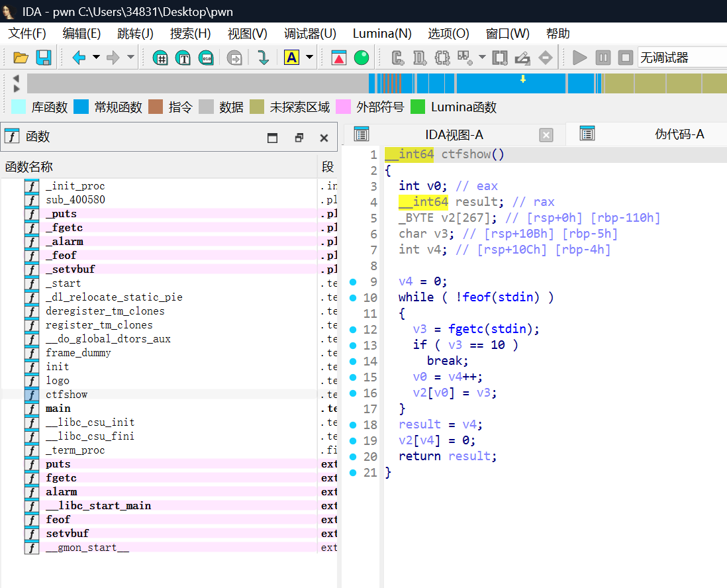Close the IDA视图-A tab
The width and height of the screenshot is (727, 588).
click(547, 135)
